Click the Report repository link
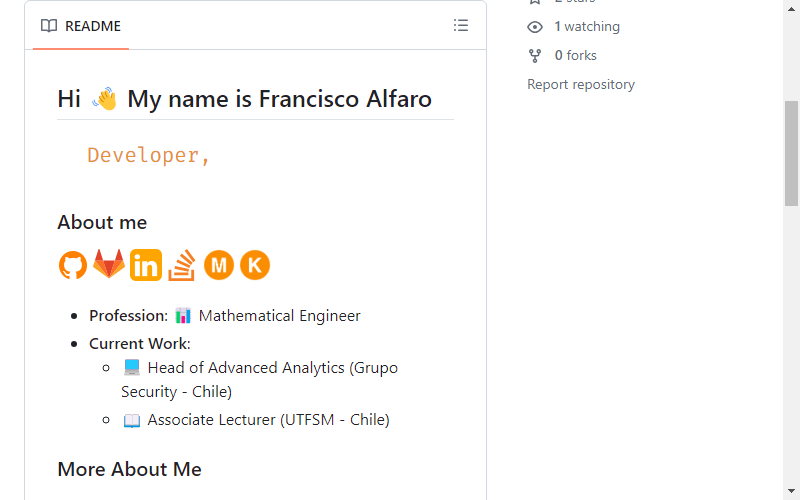This screenshot has width=800, height=500. coord(581,84)
